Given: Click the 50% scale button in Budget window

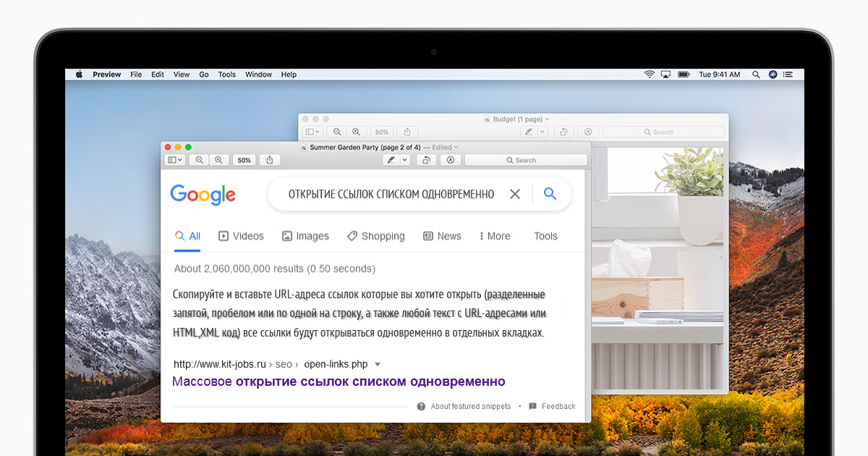Looking at the screenshot, I should (382, 132).
